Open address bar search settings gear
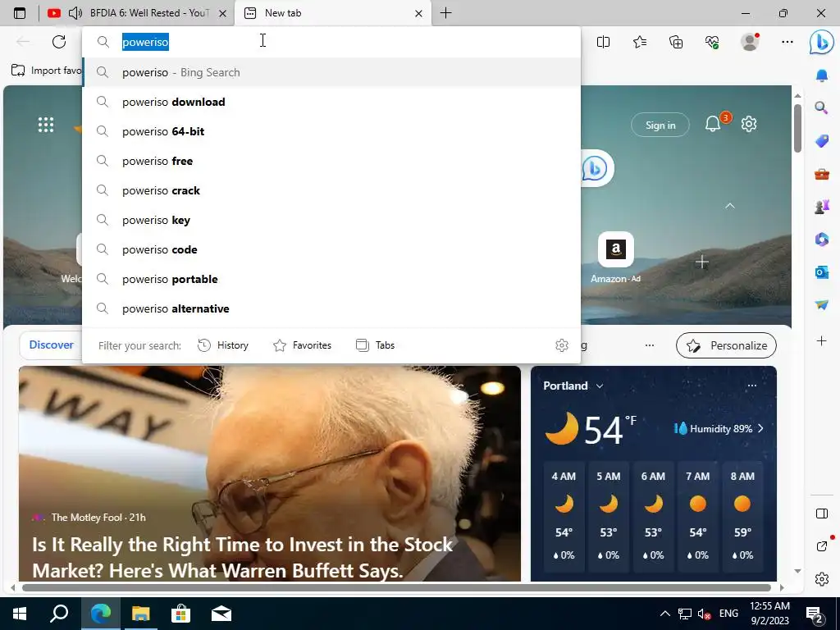Image resolution: width=840 pixels, height=630 pixels. pos(561,345)
